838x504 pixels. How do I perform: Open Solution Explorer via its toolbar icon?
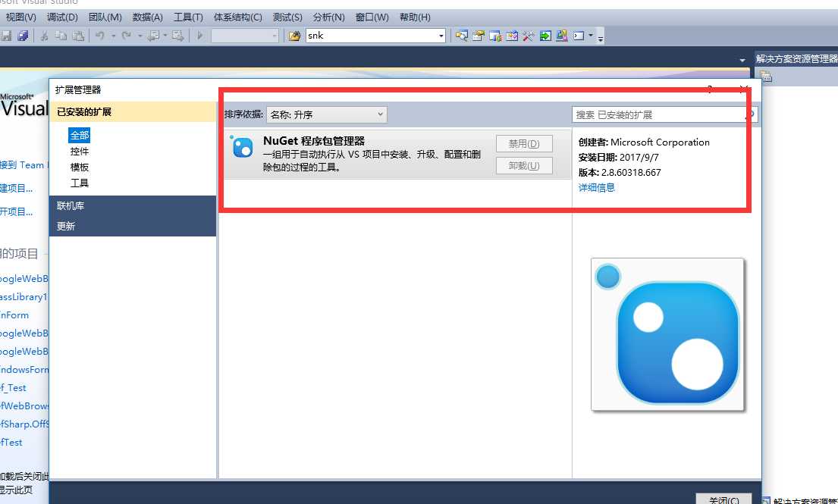(462, 36)
